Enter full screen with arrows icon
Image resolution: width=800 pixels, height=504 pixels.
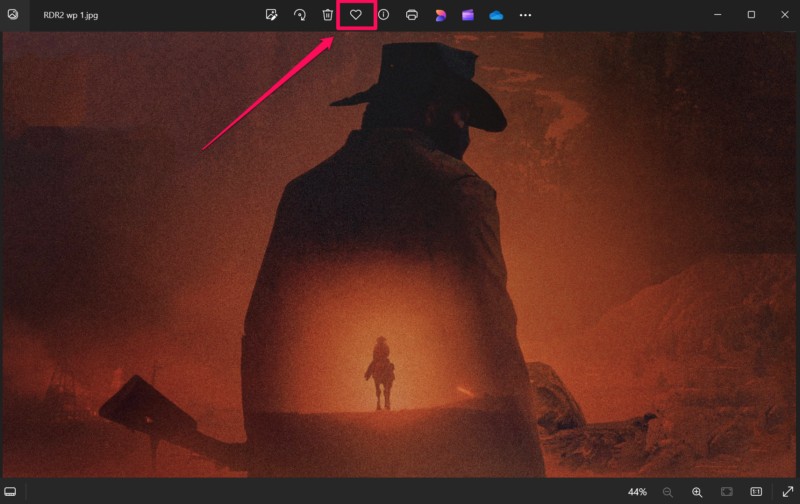pyautogui.click(x=787, y=492)
